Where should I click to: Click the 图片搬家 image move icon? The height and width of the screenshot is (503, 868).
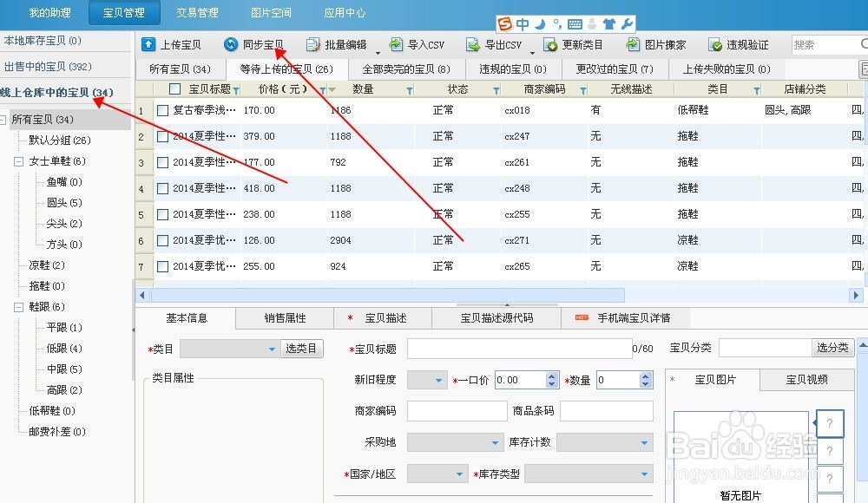pyautogui.click(x=633, y=44)
